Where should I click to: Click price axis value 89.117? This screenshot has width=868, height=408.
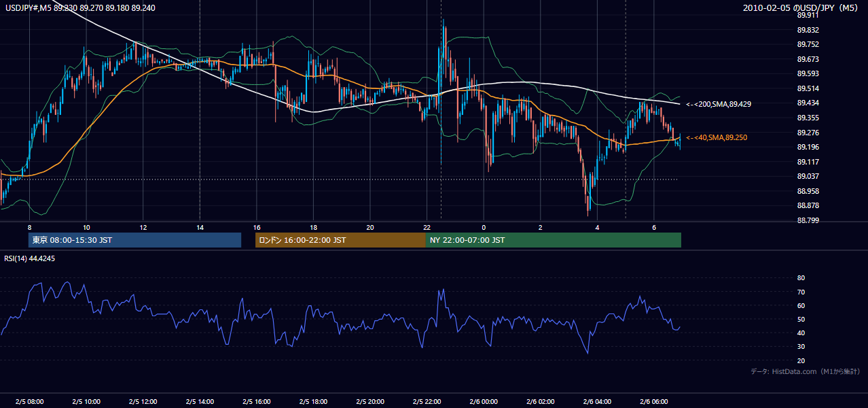pyautogui.click(x=808, y=162)
